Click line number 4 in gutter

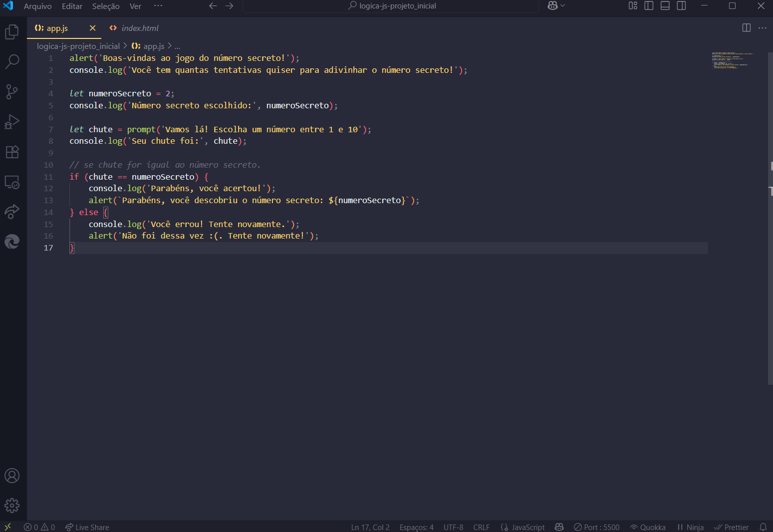point(51,93)
